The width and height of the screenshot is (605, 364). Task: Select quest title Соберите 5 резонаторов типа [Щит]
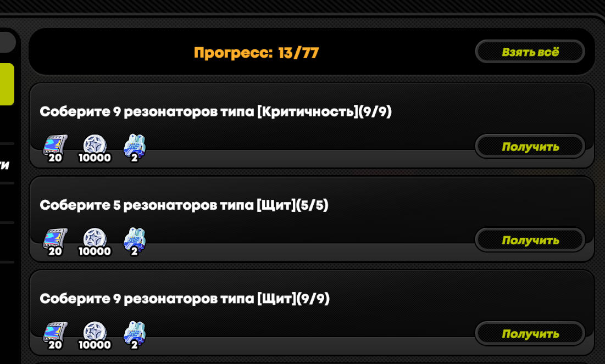pyautogui.click(x=184, y=205)
